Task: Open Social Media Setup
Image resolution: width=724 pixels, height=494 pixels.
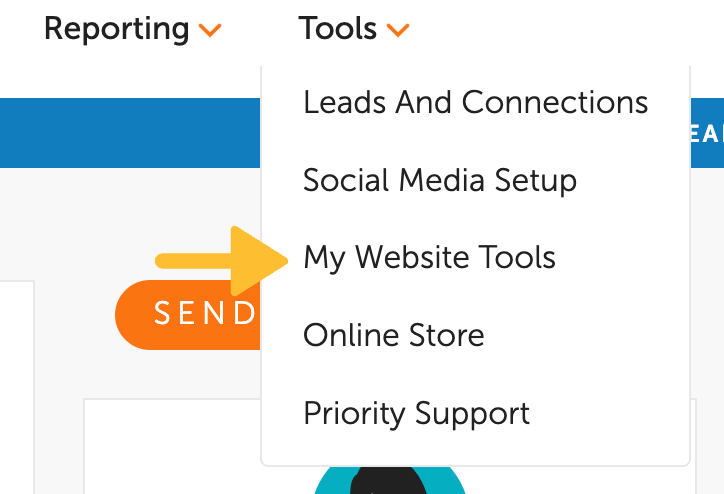Action: [x=440, y=180]
